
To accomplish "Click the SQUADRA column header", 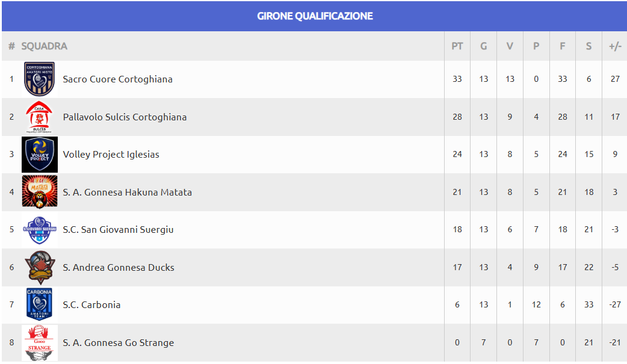I will click(x=44, y=46).
